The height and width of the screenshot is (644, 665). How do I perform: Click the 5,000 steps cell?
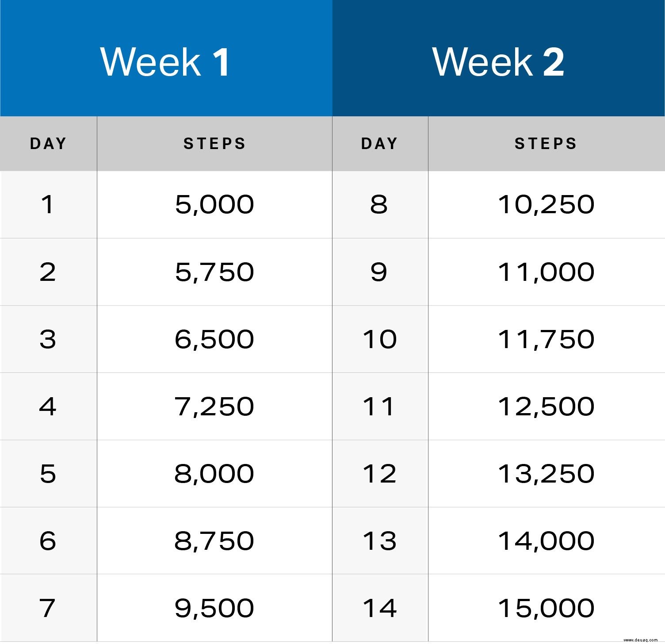coord(214,204)
